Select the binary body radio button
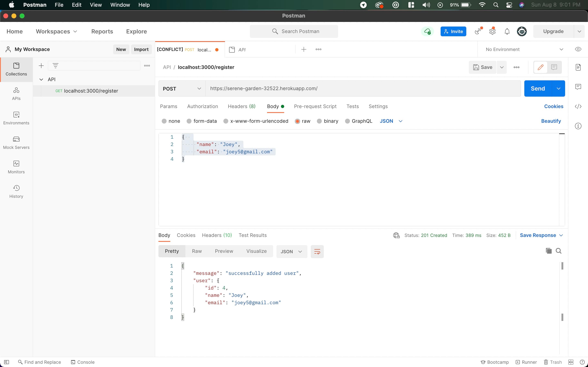588x367 pixels. point(319,121)
